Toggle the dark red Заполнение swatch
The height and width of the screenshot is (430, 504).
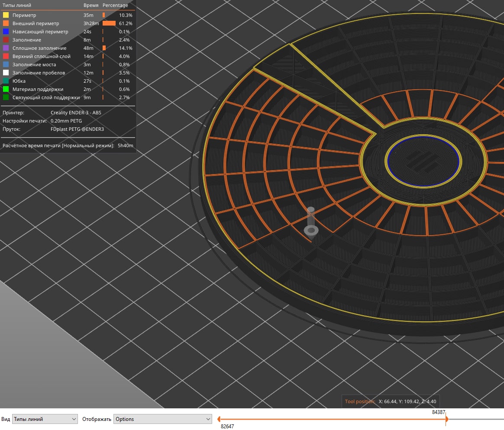pos(6,40)
